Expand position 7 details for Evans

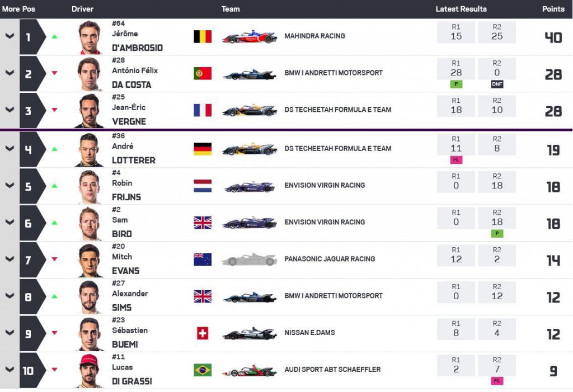pos(10,259)
